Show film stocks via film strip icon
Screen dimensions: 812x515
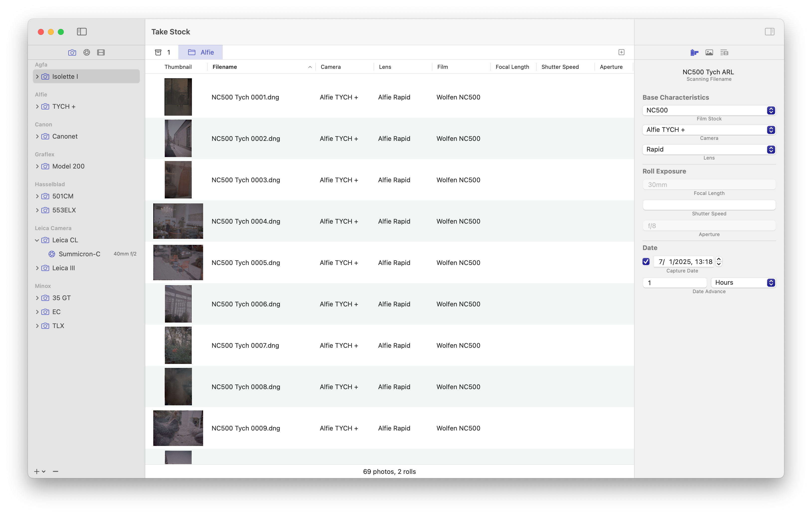point(101,52)
